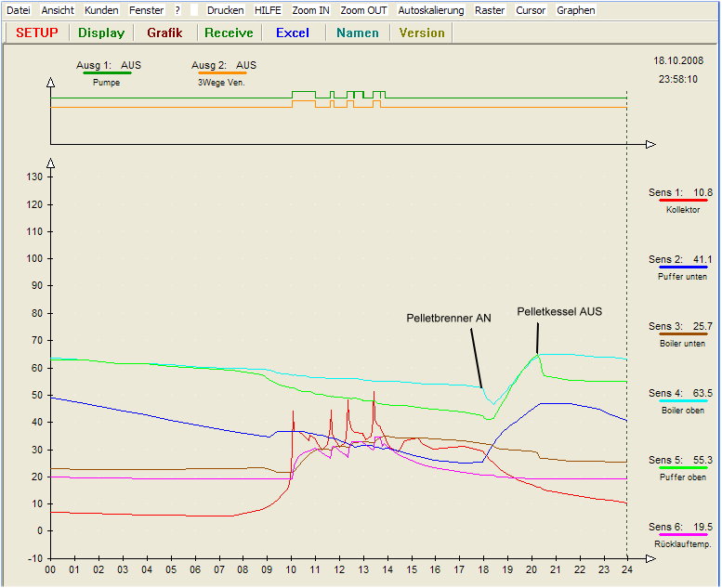Activate Autoskalierung for the chart
This screenshot has height=588, width=722.
point(431,10)
